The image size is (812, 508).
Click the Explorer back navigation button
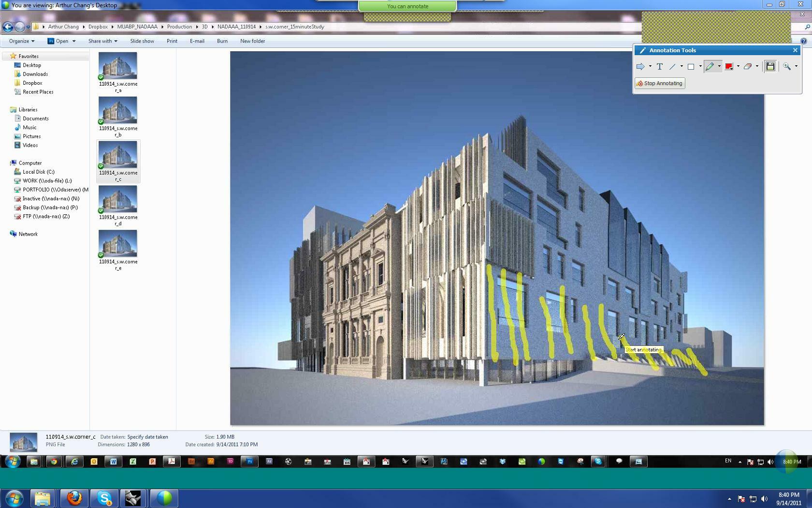click(x=8, y=27)
